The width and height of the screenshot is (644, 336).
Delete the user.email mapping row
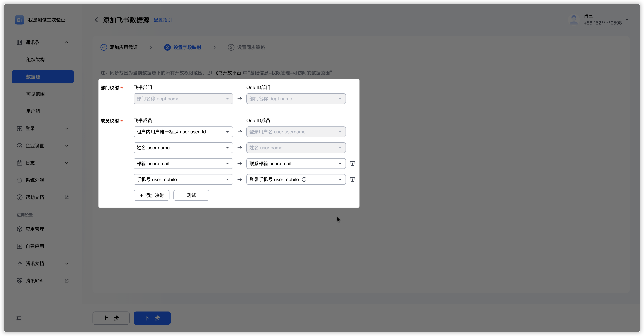click(x=352, y=164)
